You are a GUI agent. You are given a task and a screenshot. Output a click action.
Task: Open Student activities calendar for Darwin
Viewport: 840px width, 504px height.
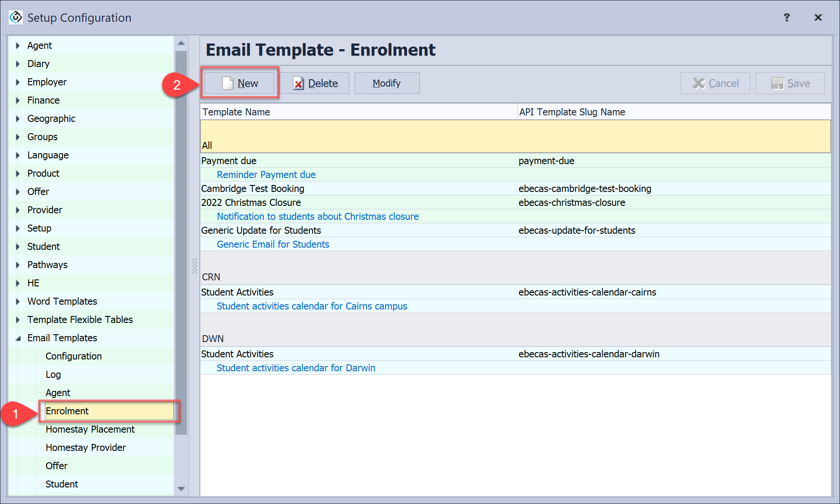coord(296,368)
